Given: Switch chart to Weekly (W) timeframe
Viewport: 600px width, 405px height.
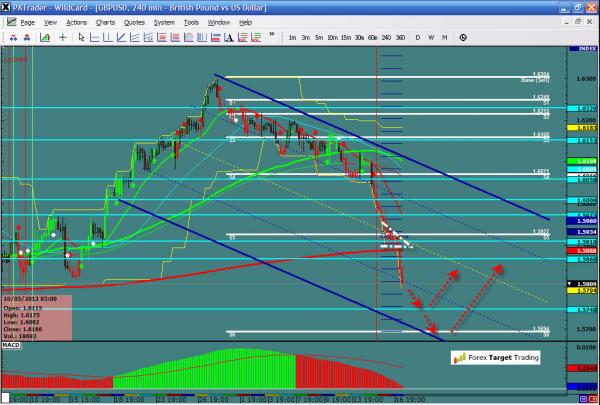Looking at the screenshot, I should [431, 38].
